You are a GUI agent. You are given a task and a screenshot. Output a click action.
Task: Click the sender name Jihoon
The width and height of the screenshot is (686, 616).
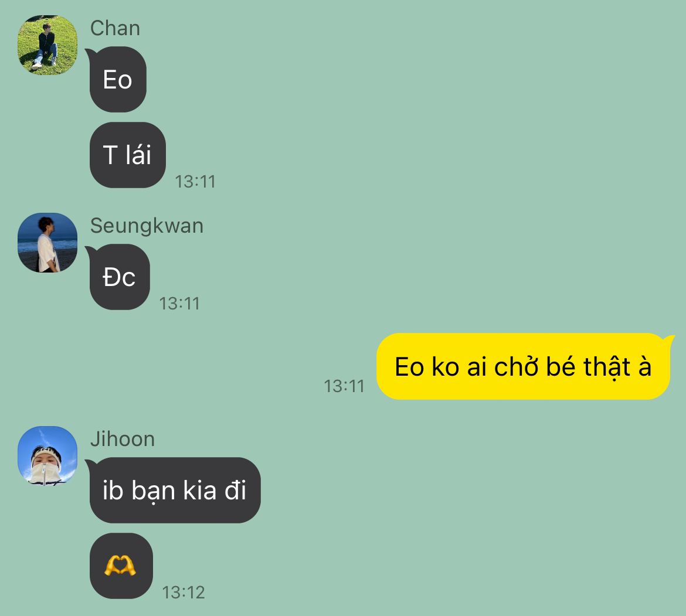[x=123, y=439]
